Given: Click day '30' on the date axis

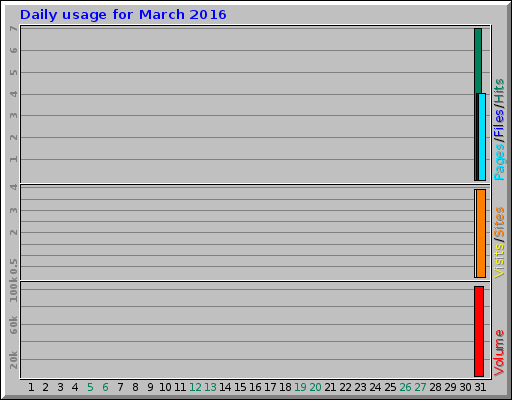Looking at the screenshot, I should tap(465, 387).
